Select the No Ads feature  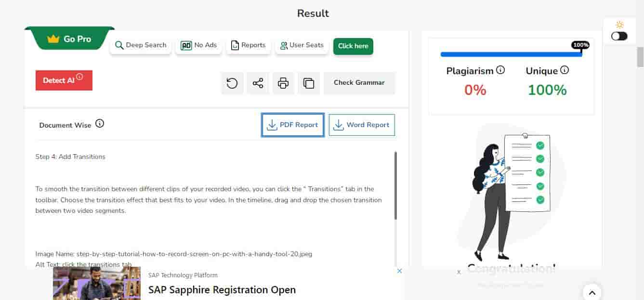pyautogui.click(x=199, y=45)
